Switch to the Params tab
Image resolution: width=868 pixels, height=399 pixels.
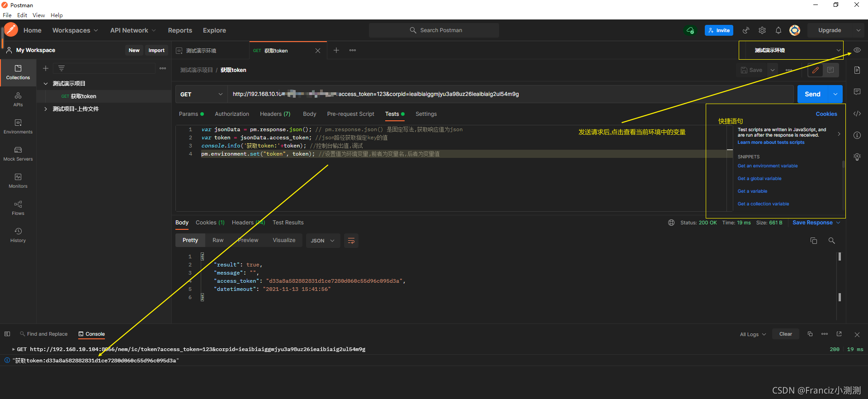(x=191, y=114)
